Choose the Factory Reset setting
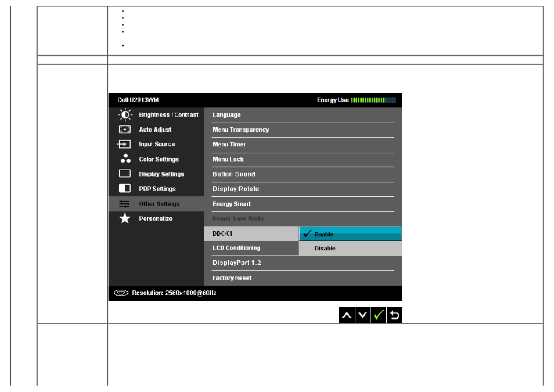 coord(303,278)
